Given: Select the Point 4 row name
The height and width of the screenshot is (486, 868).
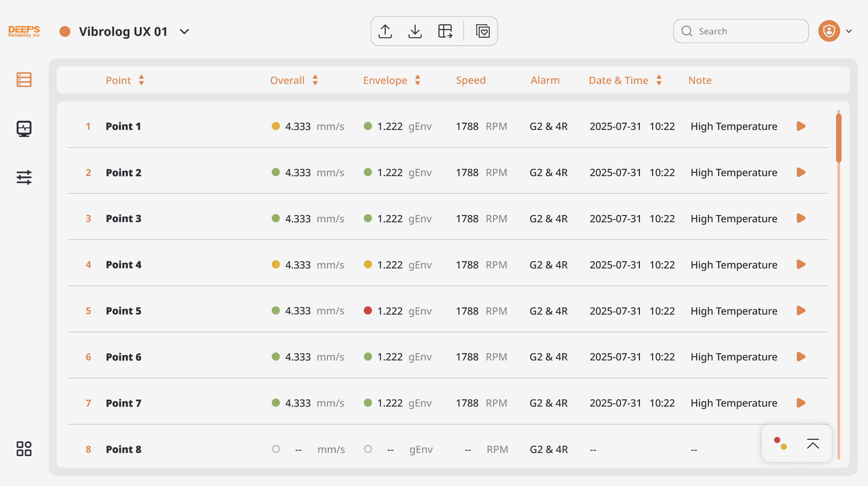Looking at the screenshot, I should (124, 265).
